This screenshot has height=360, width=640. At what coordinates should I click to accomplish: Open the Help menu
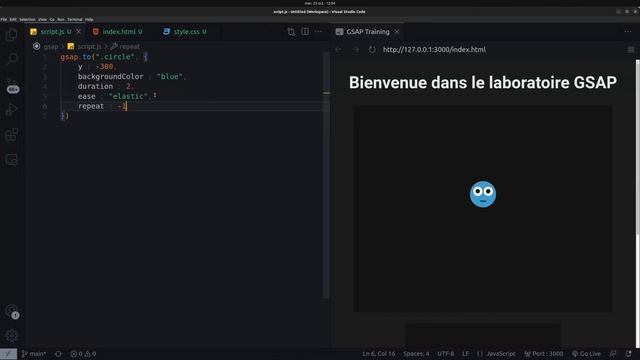pos(89,19)
